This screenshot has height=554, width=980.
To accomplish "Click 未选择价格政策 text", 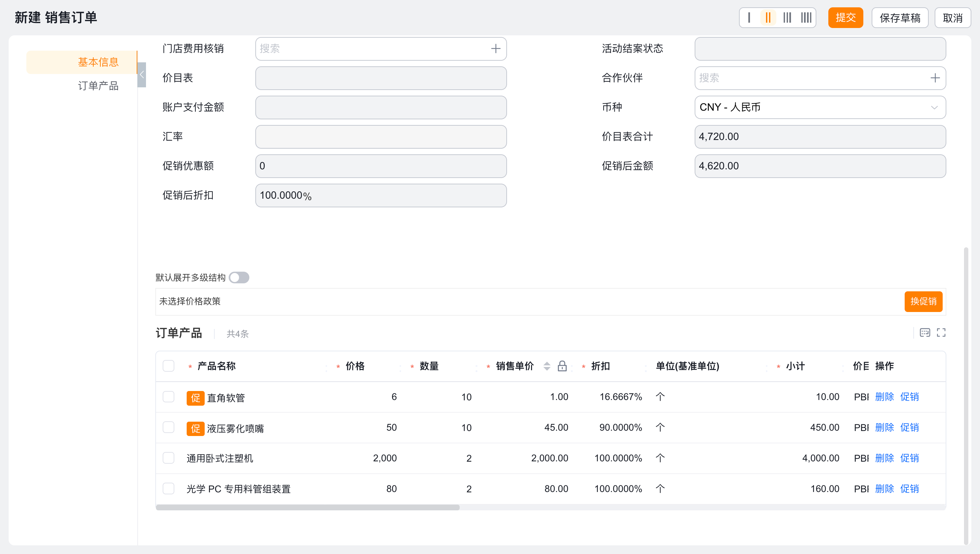I will coord(190,301).
